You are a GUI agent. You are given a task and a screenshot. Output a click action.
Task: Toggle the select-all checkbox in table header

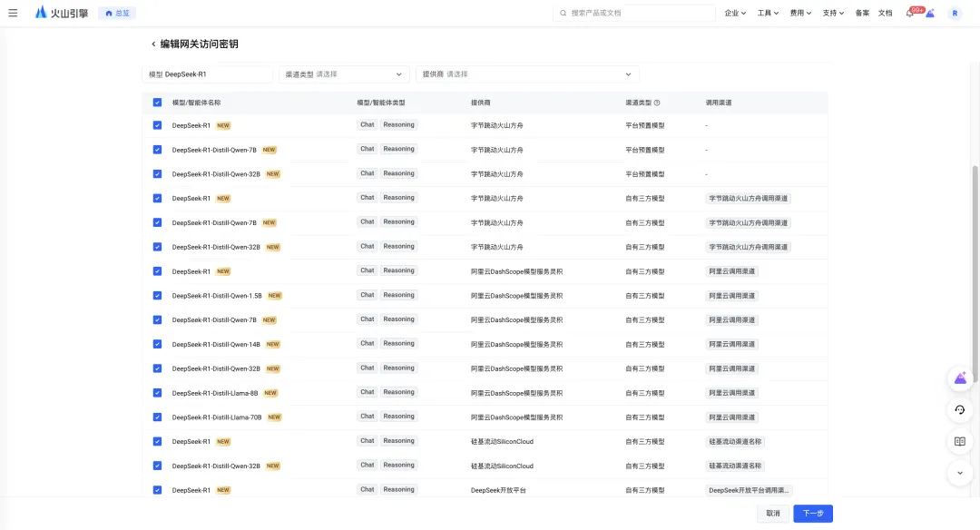pos(157,103)
